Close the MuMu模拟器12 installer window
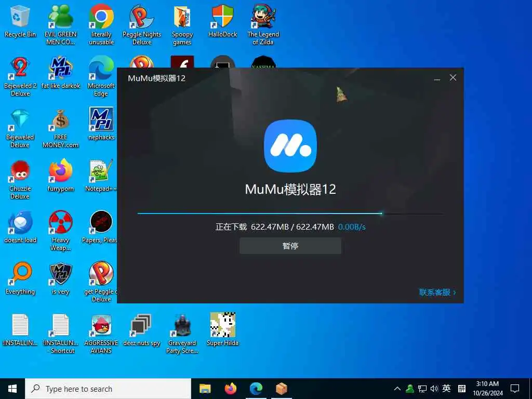Image resolution: width=532 pixels, height=399 pixels. pyautogui.click(x=453, y=78)
